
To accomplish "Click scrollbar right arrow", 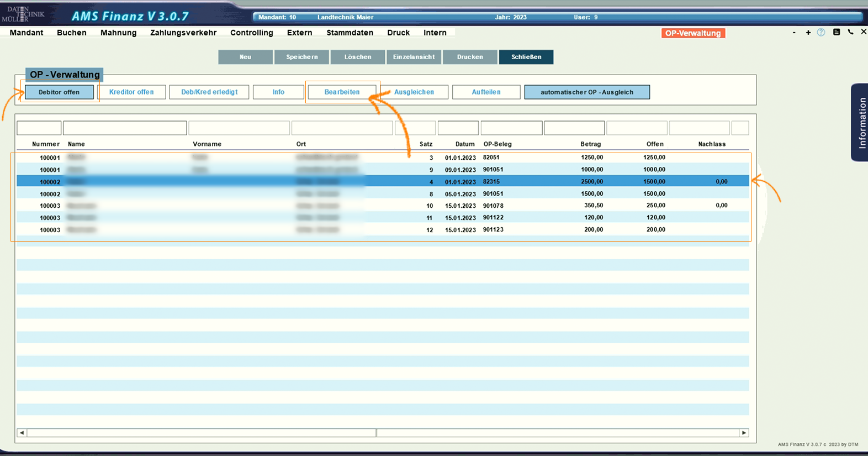I will [744, 433].
